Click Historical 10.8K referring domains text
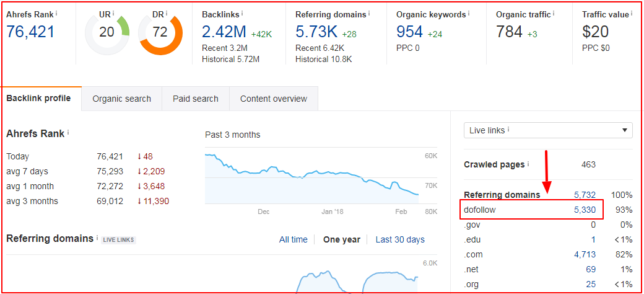This screenshot has width=644, height=294. click(324, 59)
